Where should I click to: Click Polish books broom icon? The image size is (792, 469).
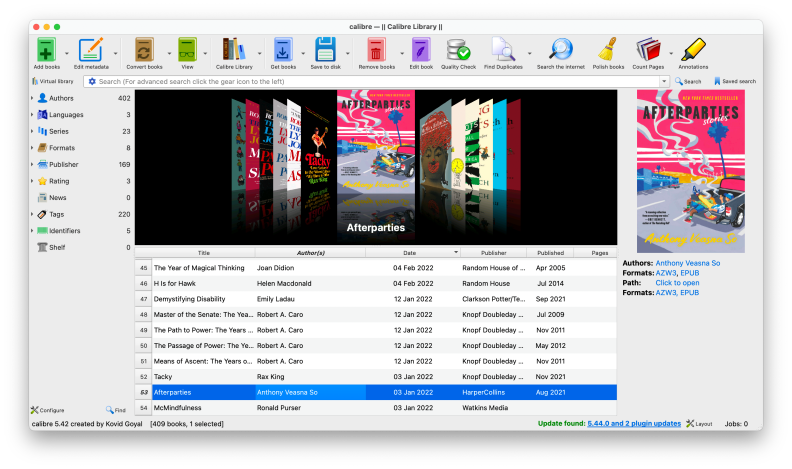[x=608, y=50]
